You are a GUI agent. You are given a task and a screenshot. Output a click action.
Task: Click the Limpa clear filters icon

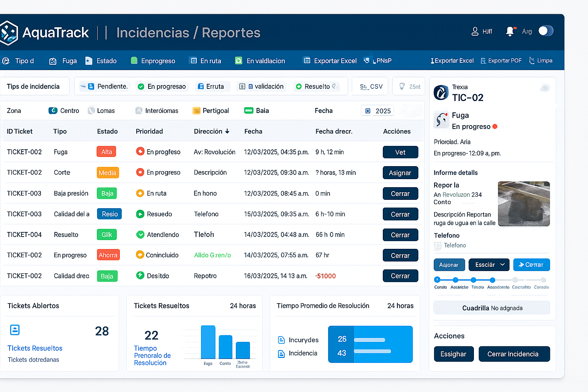click(532, 60)
